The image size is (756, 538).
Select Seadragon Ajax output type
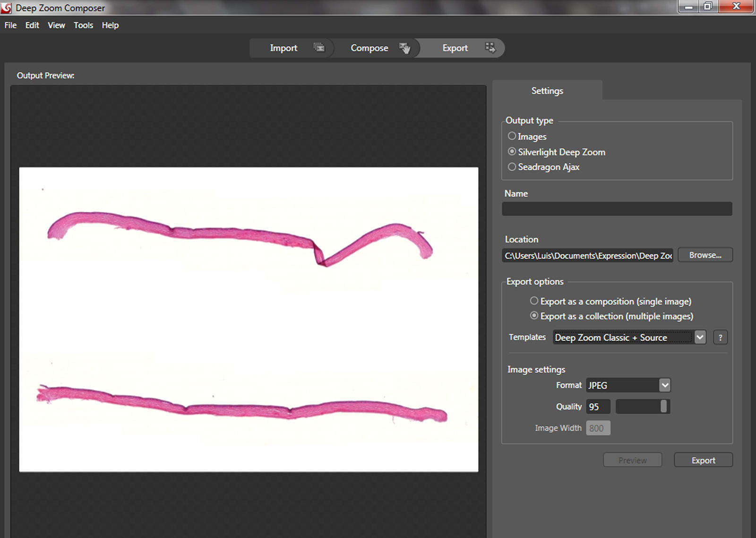click(x=512, y=167)
